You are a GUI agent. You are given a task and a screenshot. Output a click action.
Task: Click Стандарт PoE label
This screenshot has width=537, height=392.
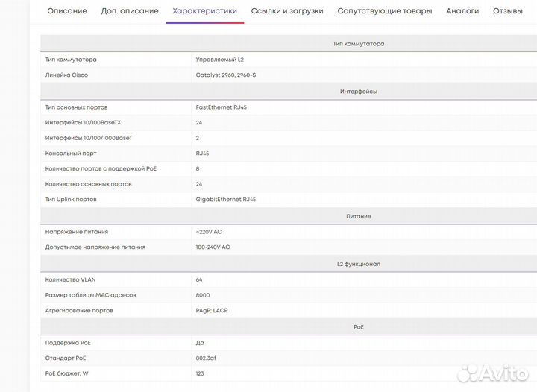click(x=66, y=358)
